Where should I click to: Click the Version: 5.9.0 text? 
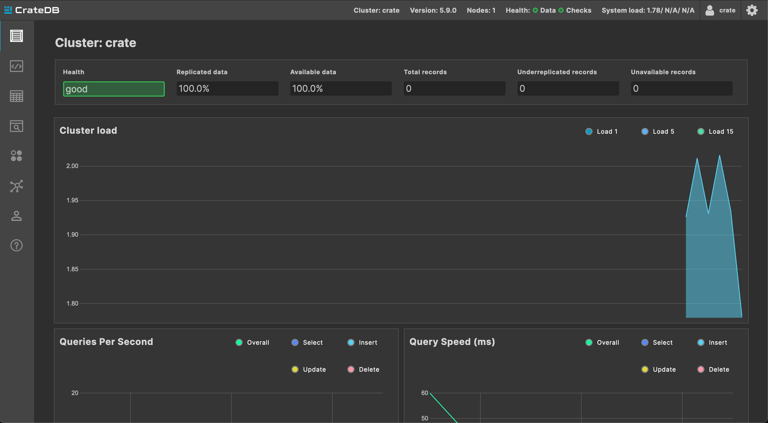coord(433,10)
